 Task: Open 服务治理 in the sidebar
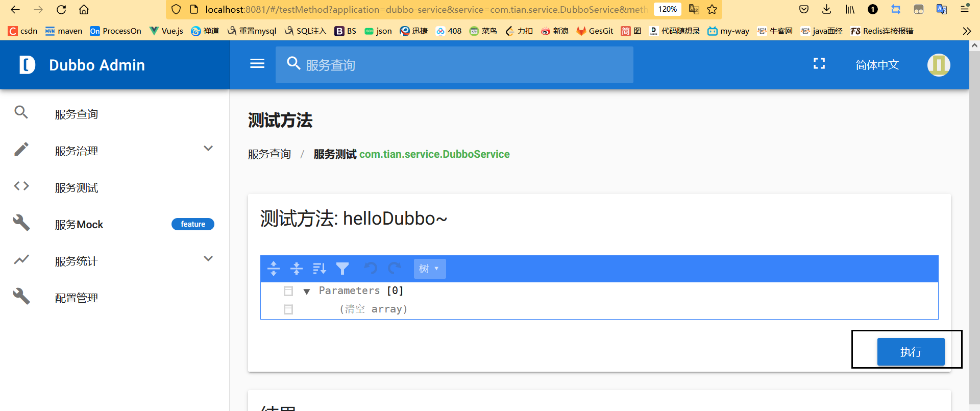coord(114,151)
